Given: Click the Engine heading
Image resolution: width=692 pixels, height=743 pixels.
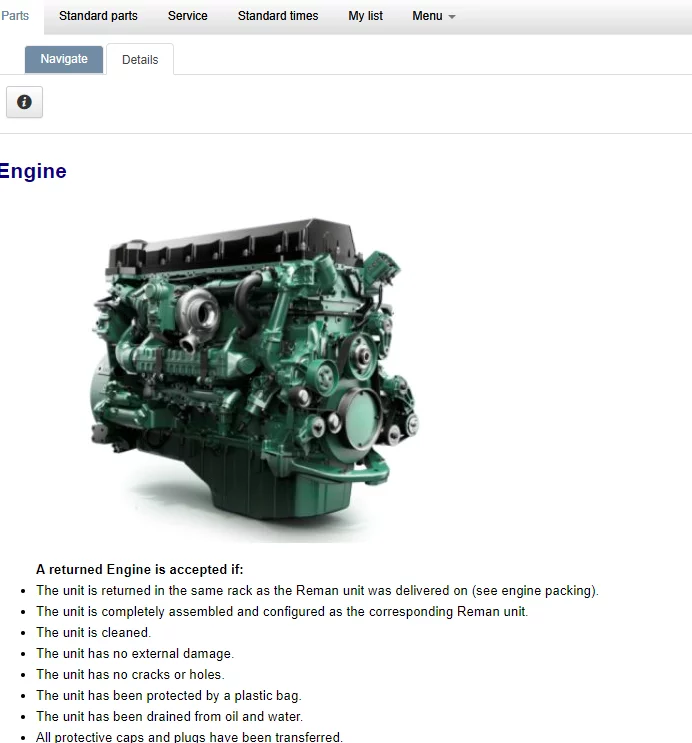Looking at the screenshot, I should [x=33, y=171].
